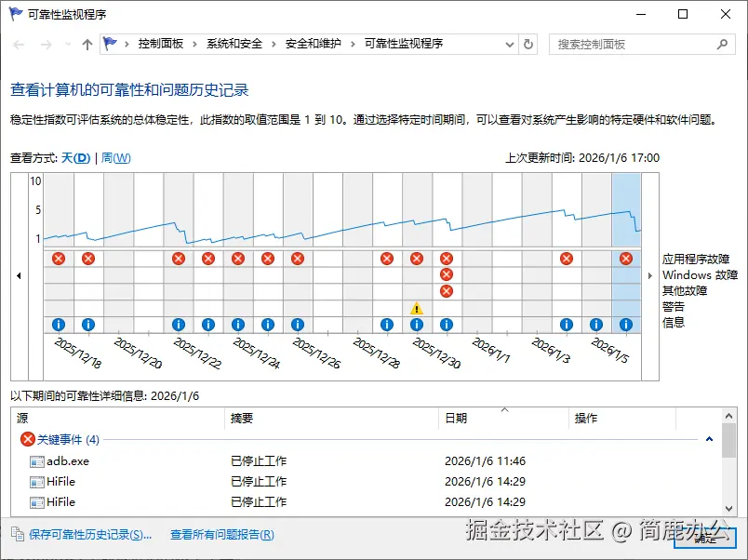Shift chart to later dates with right arrow
This screenshot has height=560, width=748.
pyautogui.click(x=649, y=275)
